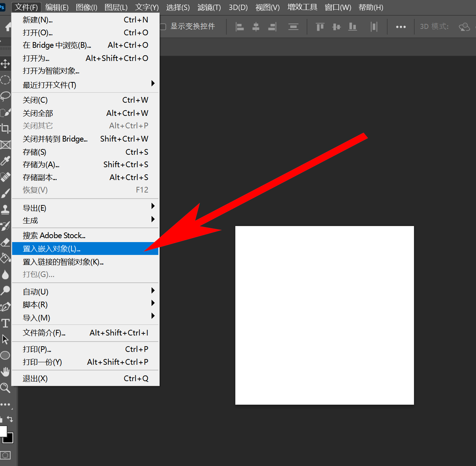Choose the Horizontal Type tool
Image resolution: width=476 pixels, height=466 pixels.
click(5, 323)
